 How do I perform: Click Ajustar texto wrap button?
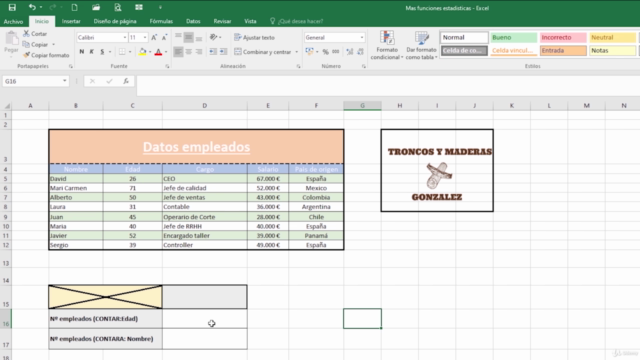tap(254, 38)
